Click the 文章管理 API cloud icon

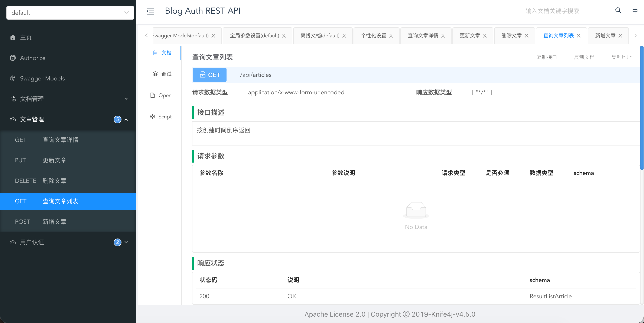tap(13, 119)
